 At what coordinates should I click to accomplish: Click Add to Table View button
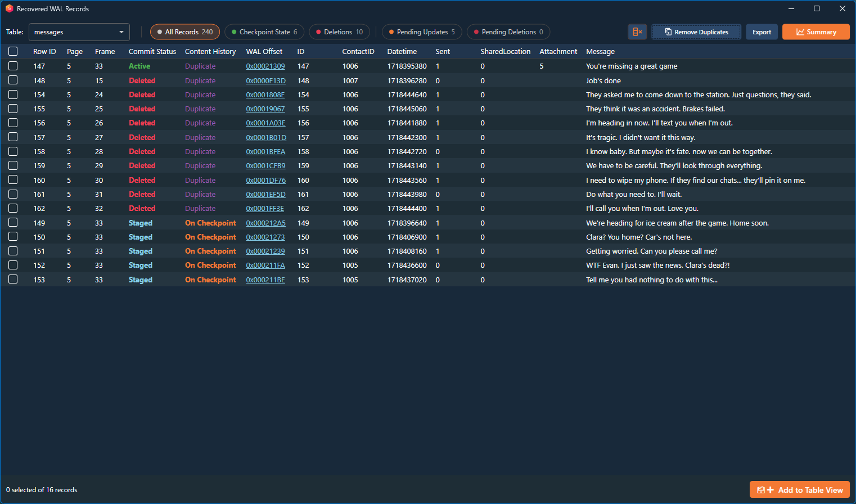(x=799, y=490)
